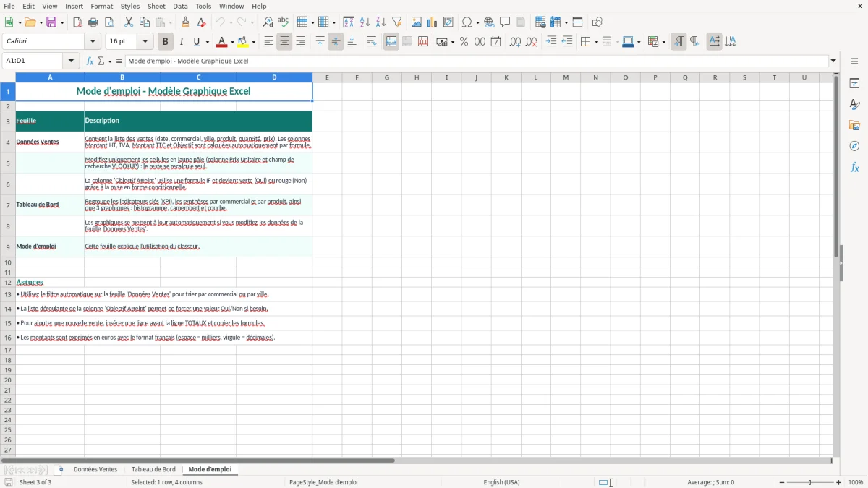
Task: Click in the formula input line
Action: point(477,61)
